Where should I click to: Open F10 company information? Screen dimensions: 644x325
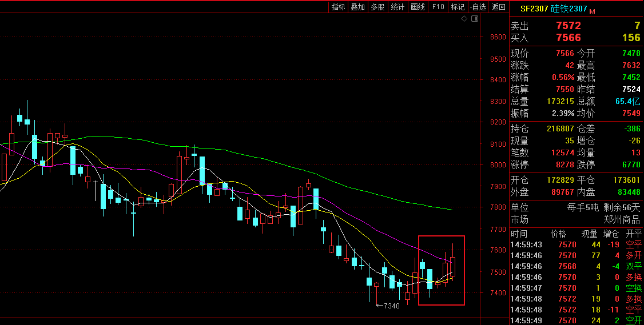[x=438, y=7]
